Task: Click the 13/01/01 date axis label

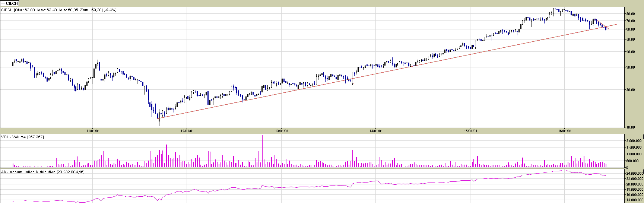Action: tap(281, 131)
